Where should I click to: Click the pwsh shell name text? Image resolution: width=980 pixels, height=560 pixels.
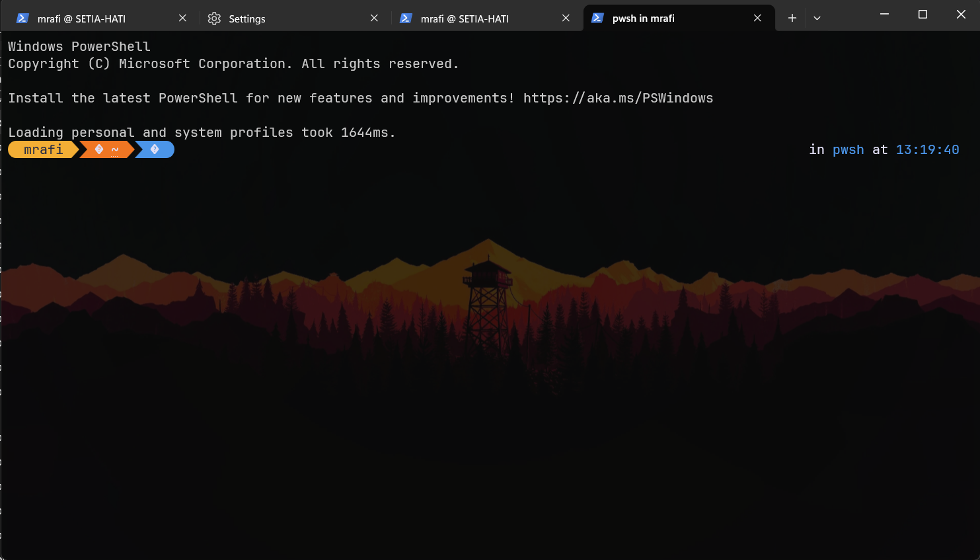coord(848,150)
